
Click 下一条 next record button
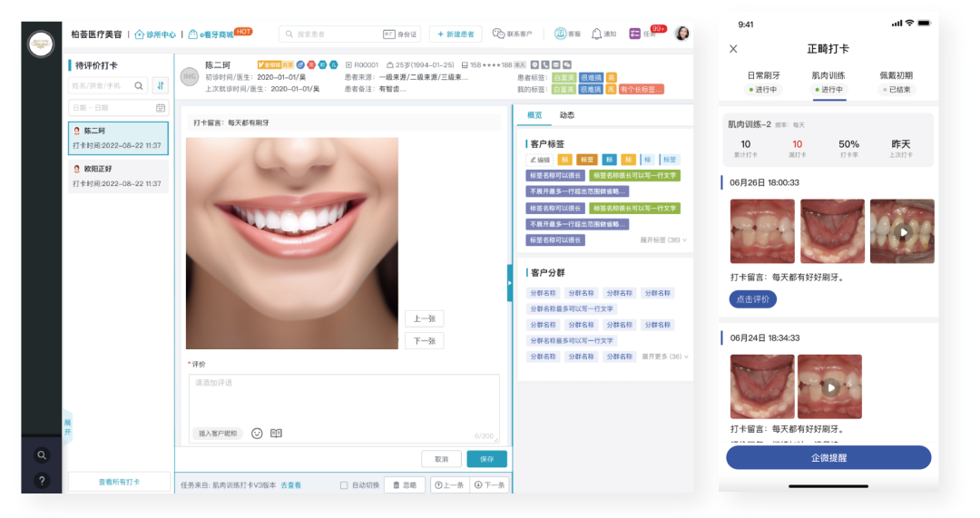tap(489, 484)
